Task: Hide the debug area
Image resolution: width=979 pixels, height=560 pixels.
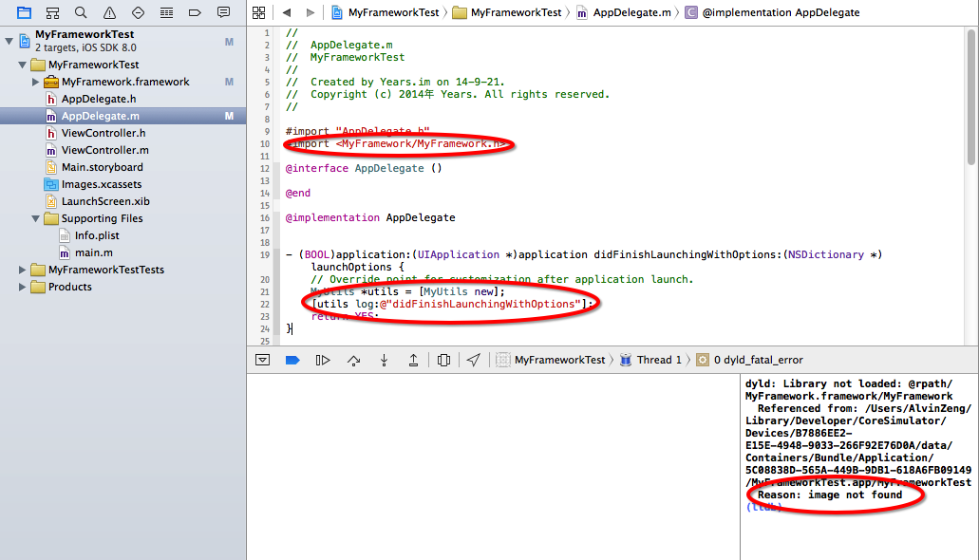Action: 263,361
